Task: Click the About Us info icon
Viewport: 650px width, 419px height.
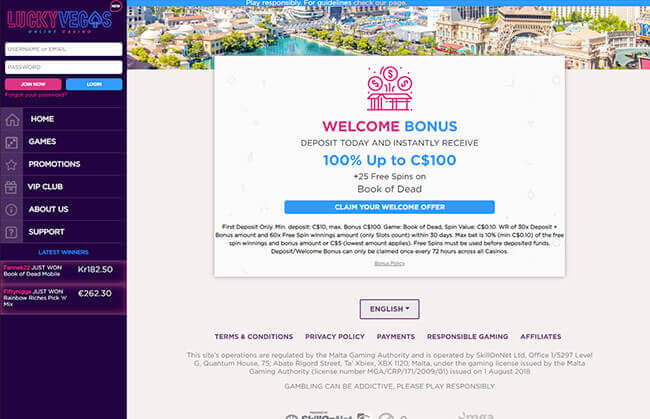Action: pos(11,210)
